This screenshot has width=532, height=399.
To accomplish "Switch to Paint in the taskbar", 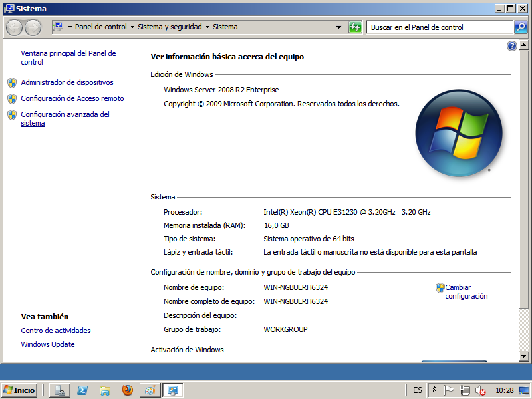I will [150, 390].
